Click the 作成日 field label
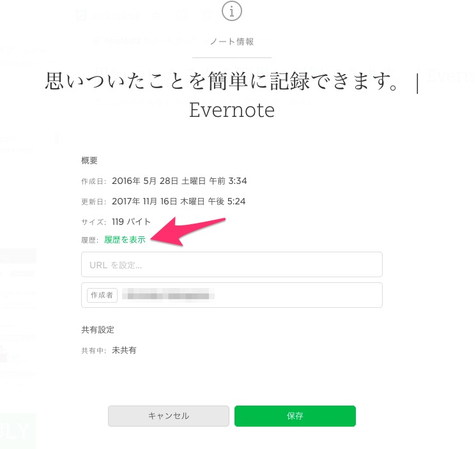The width and height of the screenshot is (476, 449). (93, 181)
